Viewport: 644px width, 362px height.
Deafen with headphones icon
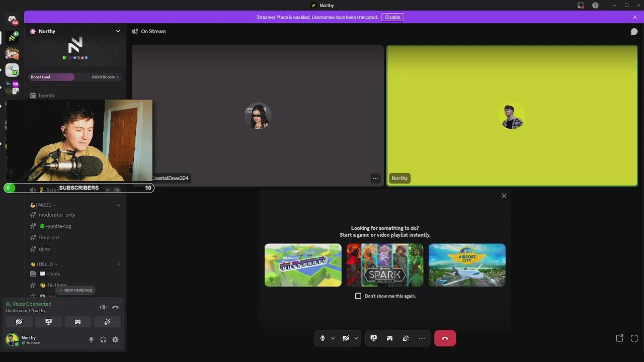click(x=103, y=339)
